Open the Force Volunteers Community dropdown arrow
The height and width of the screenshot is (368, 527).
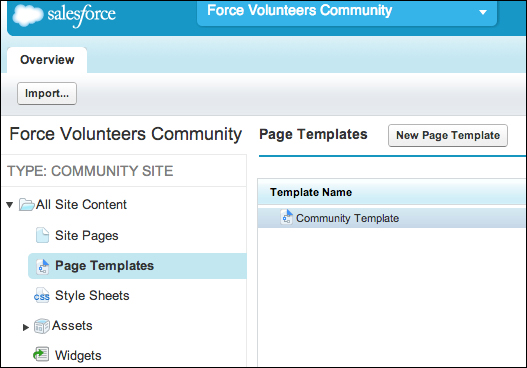click(x=483, y=12)
